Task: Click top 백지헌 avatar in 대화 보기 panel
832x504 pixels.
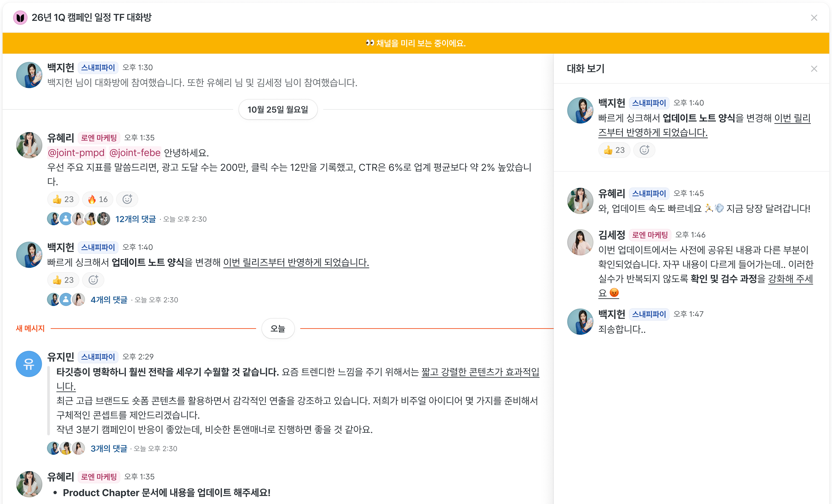Action: click(x=580, y=110)
